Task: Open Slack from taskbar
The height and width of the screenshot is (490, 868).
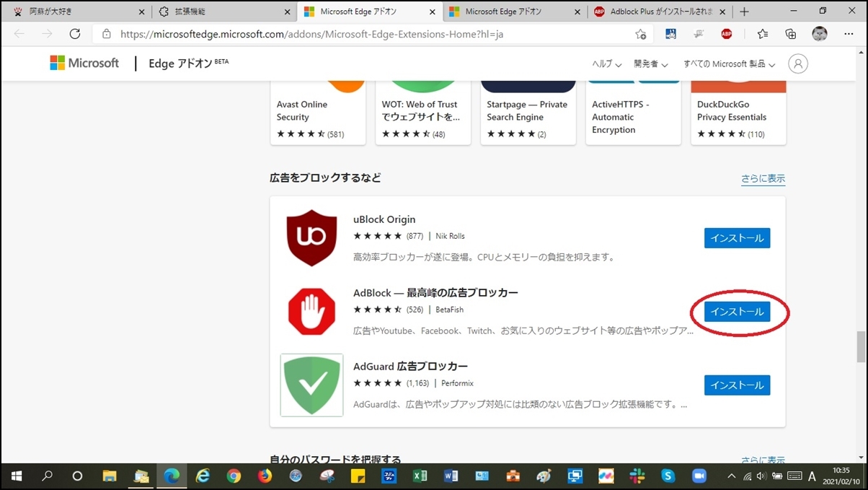Action: (x=637, y=476)
